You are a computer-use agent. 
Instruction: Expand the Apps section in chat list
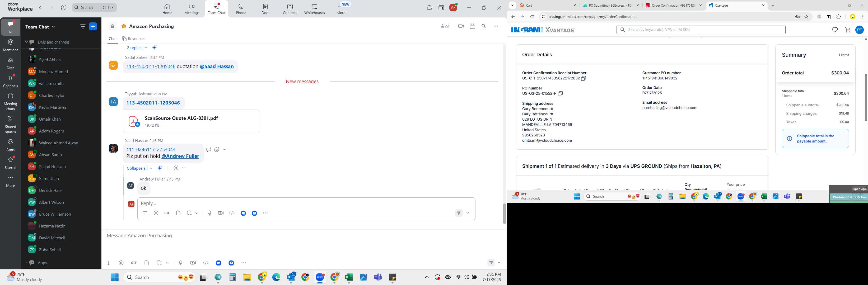tap(26, 263)
